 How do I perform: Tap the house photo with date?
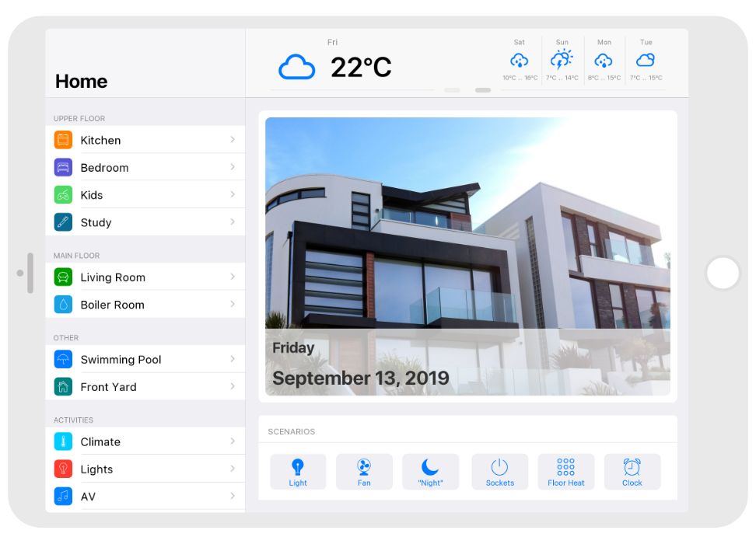467,256
